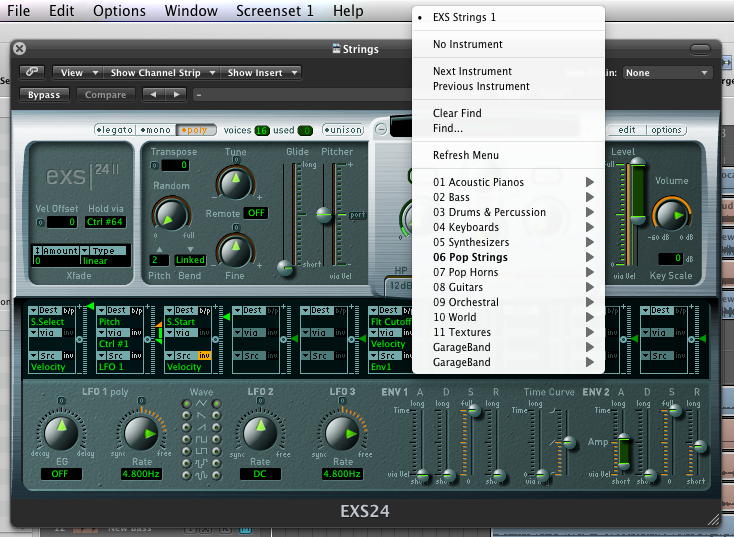Click the bypass circle of the Pitch modulation slot
This screenshot has width=734, height=537.
click(147, 339)
